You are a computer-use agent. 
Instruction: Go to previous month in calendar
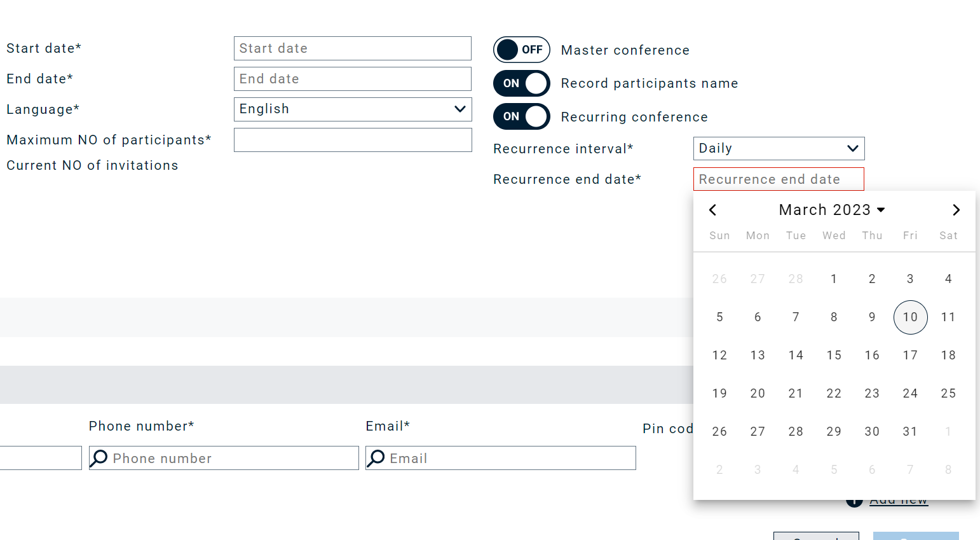pos(712,210)
